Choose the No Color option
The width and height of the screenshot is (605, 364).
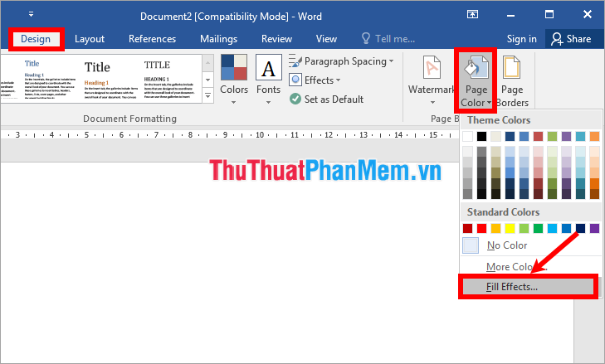tap(507, 245)
